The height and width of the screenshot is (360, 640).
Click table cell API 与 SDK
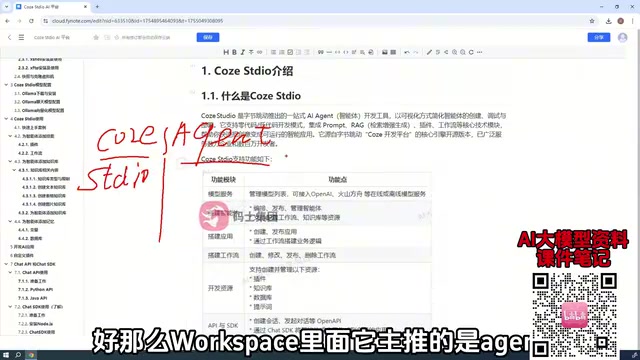pos(223,325)
